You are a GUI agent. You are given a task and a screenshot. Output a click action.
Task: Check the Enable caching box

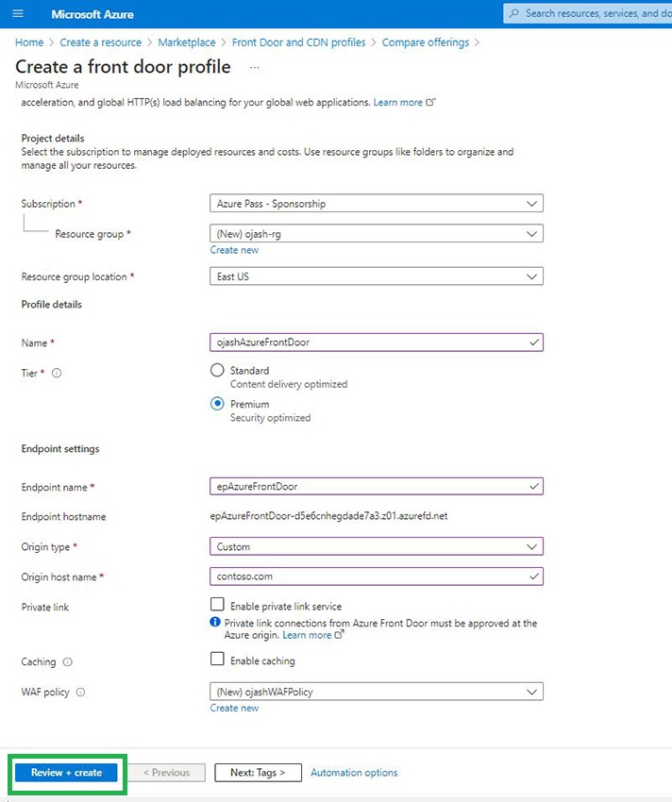(218, 660)
